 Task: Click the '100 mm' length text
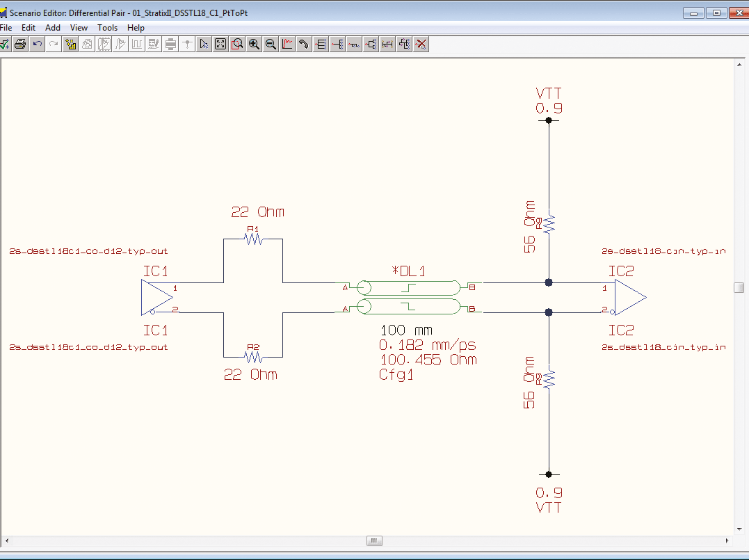tap(407, 330)
